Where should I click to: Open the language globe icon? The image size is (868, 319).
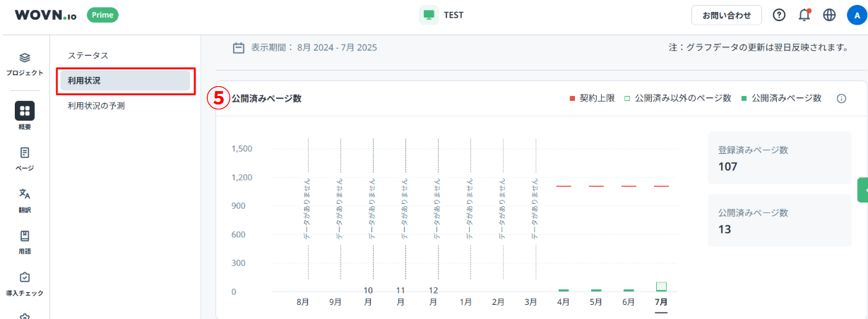click(829, 15)
